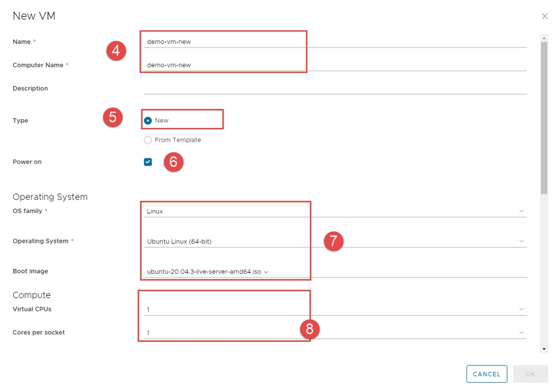
Task: Toggle the Power on checkbox
Action: [x=148, y=162]
